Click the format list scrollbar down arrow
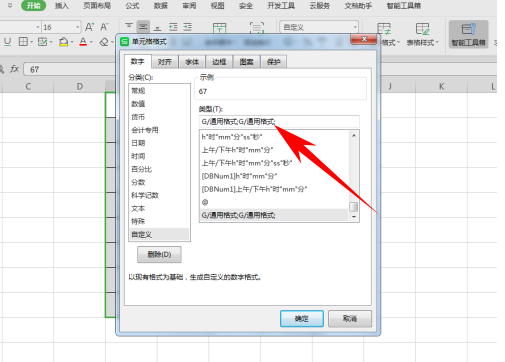 coord(354,217)
